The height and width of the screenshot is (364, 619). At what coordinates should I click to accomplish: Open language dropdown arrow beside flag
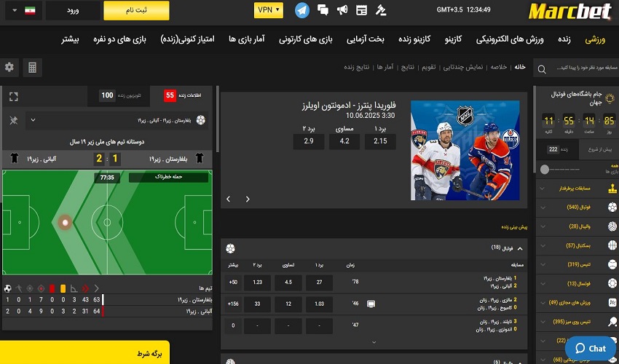15,10
